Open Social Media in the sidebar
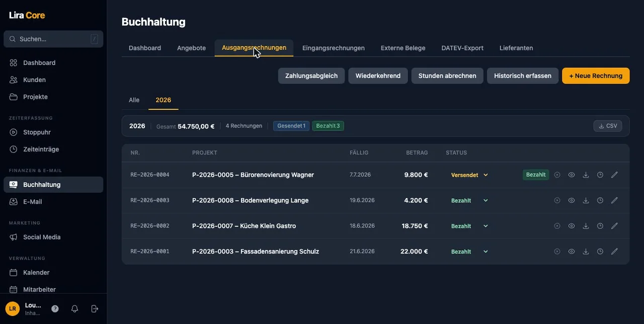 pyautogui.click(x=53, y=237)
